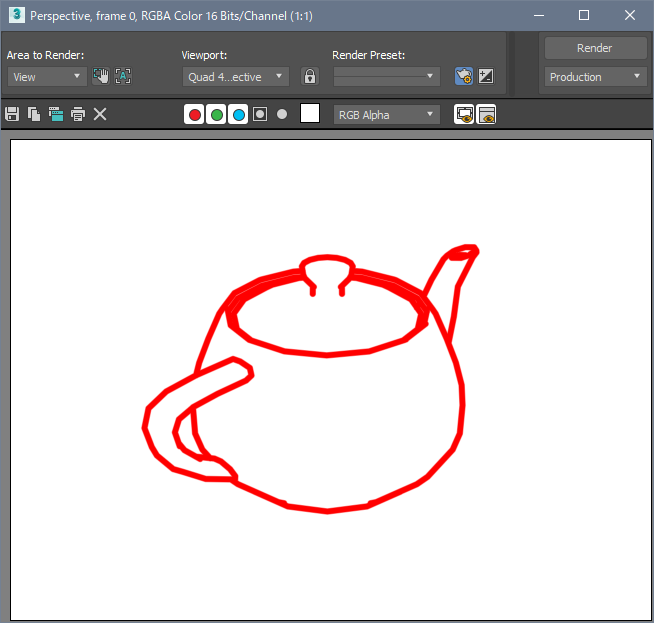
Task: Expand the Area to Render dropdown
Action: coord(47,76)
